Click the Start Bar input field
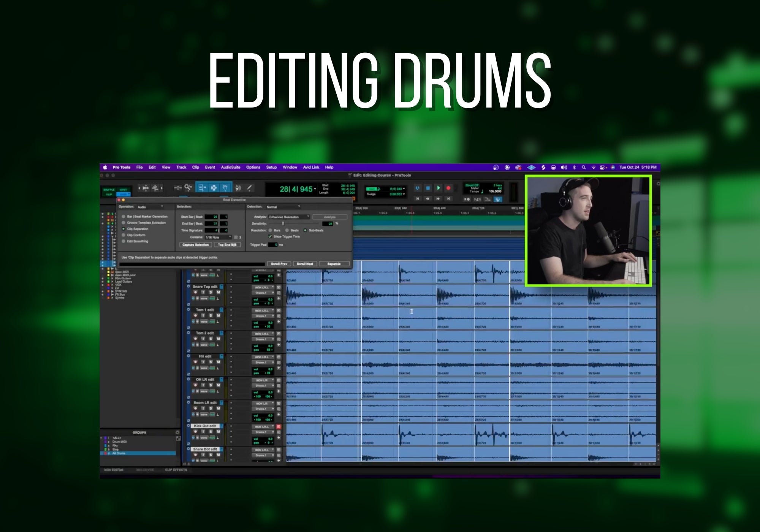Image resolution: width=760 pixels, height=532 pixels. [x=212, y=217]
